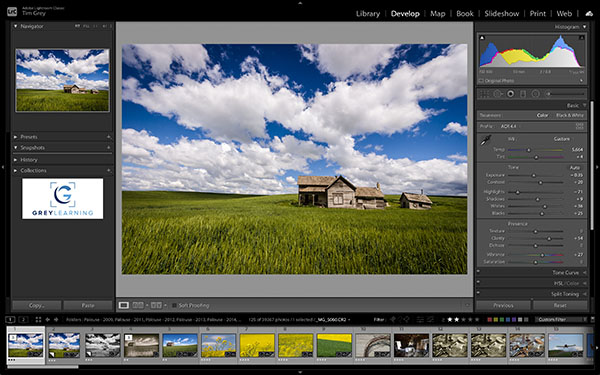Screen dimensions: 600x375
Task: Open the cloud sync status icon
Action: (589, 13)
